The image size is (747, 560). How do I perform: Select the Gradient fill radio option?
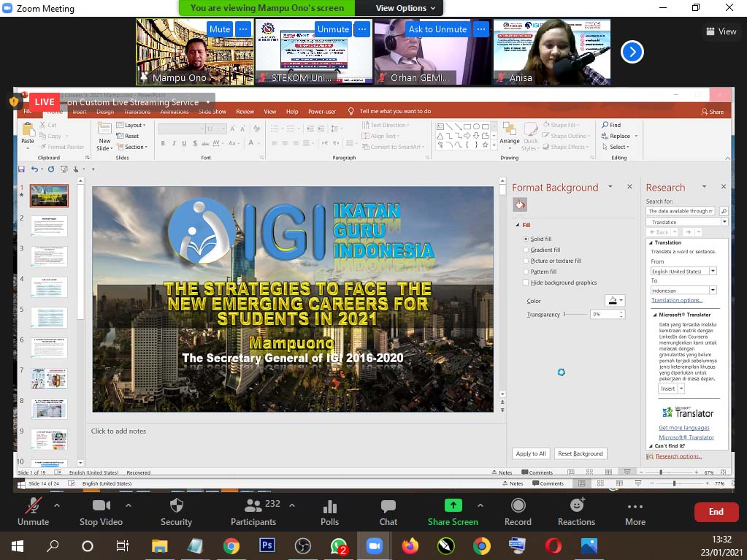click(526, 250)
